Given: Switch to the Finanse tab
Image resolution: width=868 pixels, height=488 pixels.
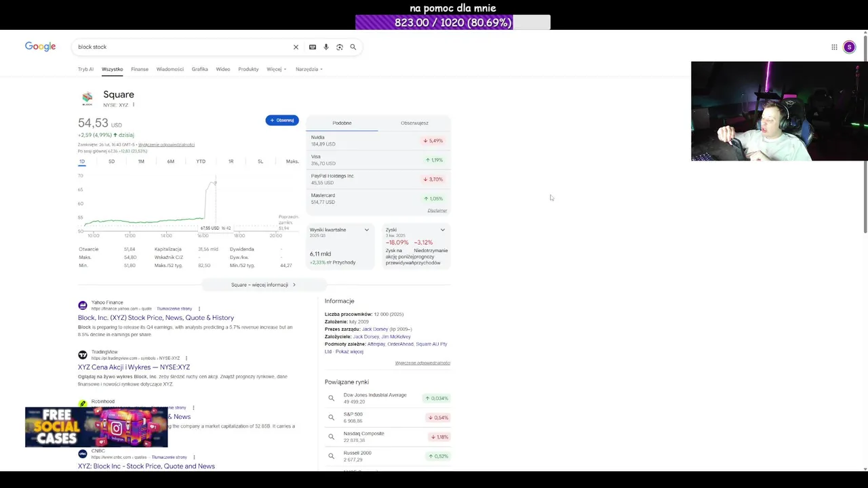Looking at the screenshot, I should [140, 69].
